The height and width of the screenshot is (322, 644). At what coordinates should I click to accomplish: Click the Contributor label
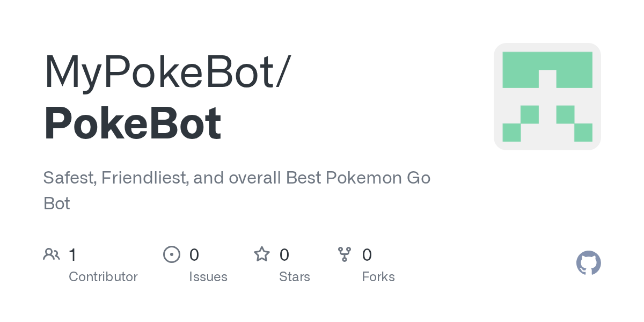(x=103, y=277)
